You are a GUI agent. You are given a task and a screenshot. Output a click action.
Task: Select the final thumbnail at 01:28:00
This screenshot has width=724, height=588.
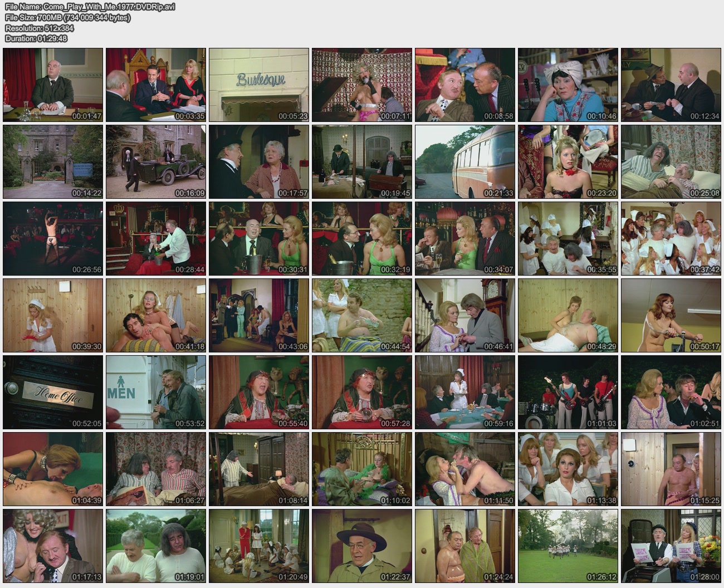pyautogui.click(x=671, y=546)
